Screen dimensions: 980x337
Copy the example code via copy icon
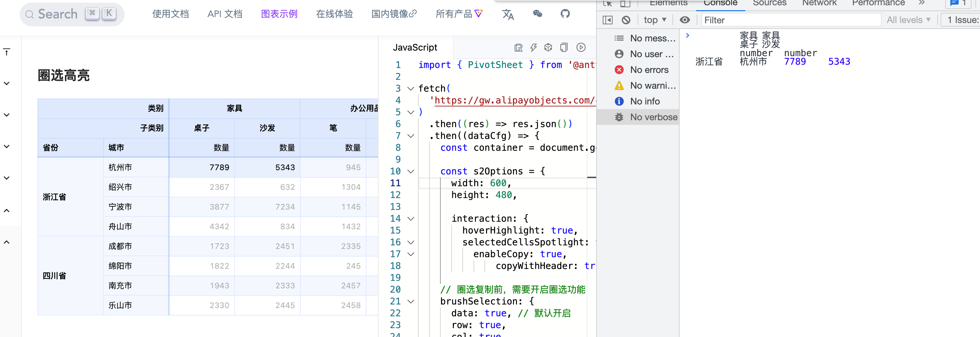coord(564,48)
